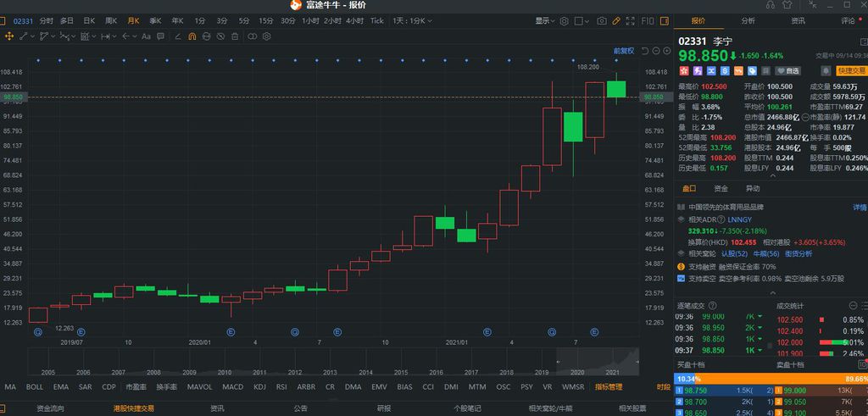Open the skin theme shirt icon
Screen dimensions: 868x416
point(787,5)
